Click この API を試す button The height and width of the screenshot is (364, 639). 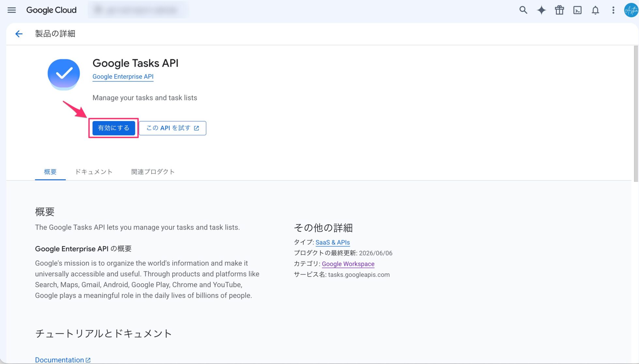click(172, 128)
